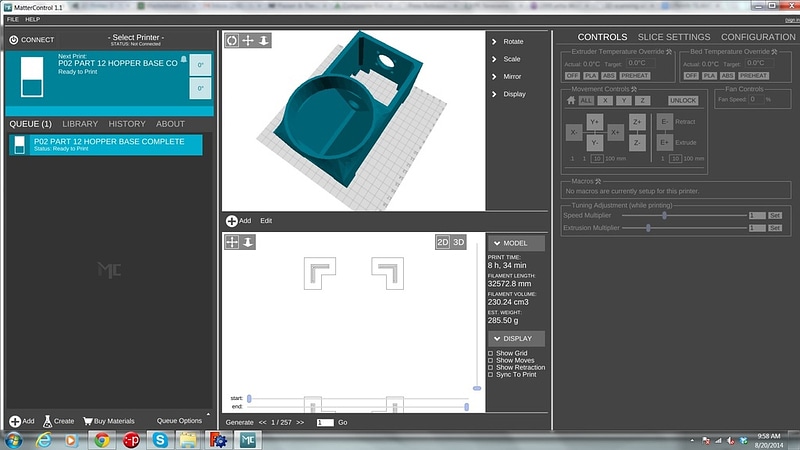Click the plus Add icon below 3D view
This screenshot has width=800, height=450.
(232, 221)
